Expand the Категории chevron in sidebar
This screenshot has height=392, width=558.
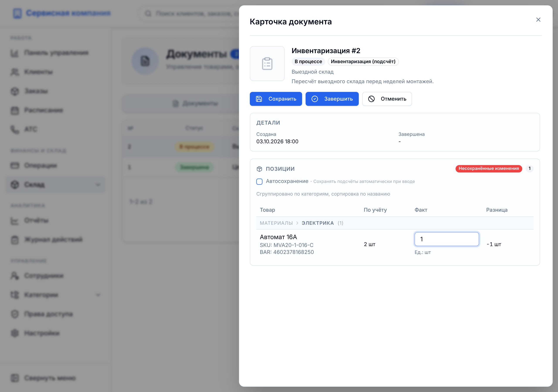click(98, 295)
